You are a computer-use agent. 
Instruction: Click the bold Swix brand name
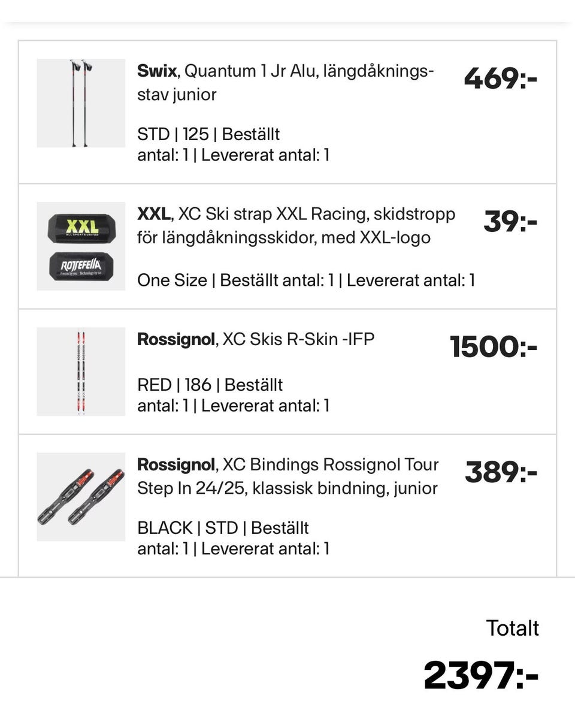point(157,71)
